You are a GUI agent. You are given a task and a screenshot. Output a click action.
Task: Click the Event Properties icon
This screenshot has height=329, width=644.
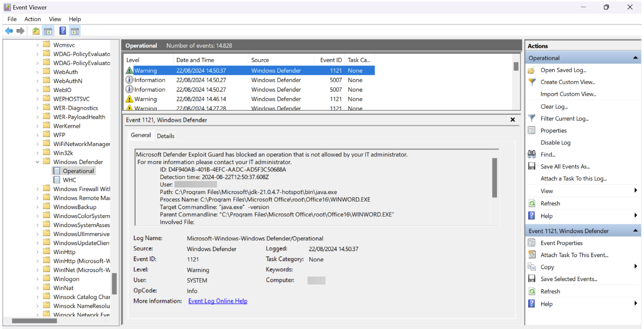click(x=532, y=243)
